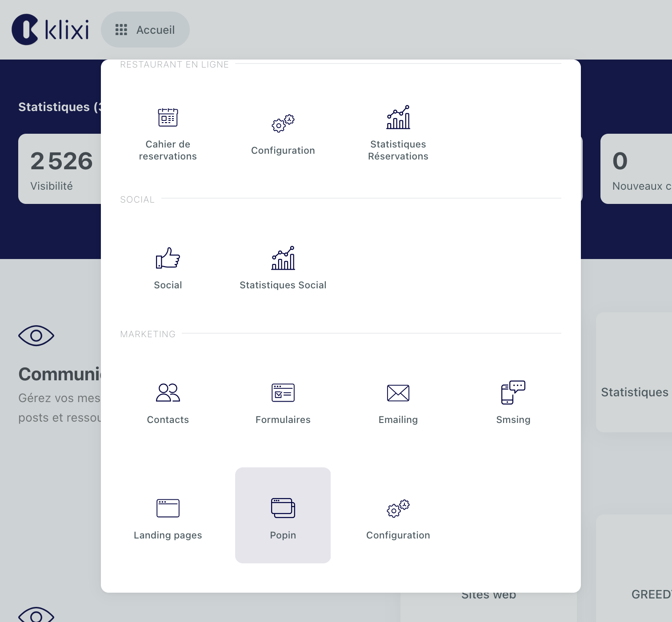Open the Popin windows icon

click(283, 508)
